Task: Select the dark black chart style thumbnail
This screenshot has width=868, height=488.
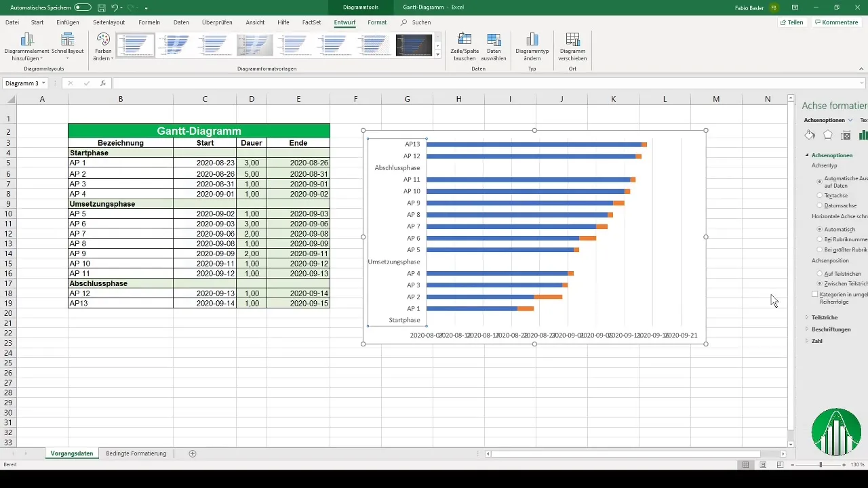Action: click(414, 45)
